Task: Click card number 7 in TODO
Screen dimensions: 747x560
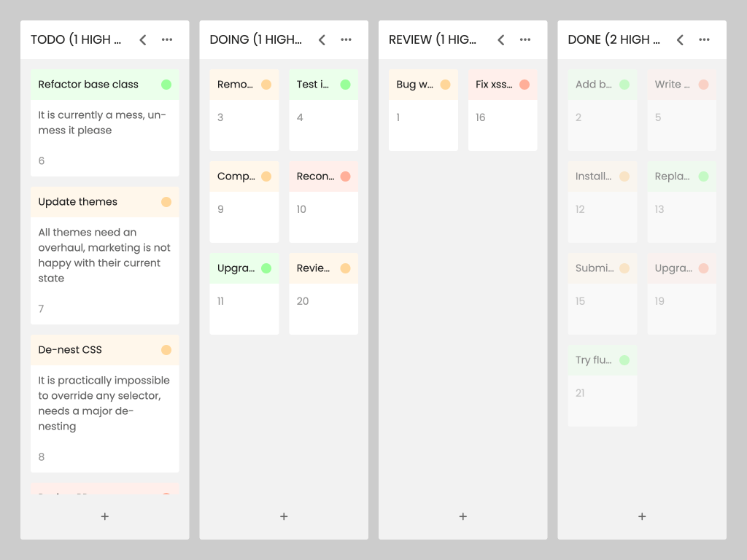Action: (41, 309)
